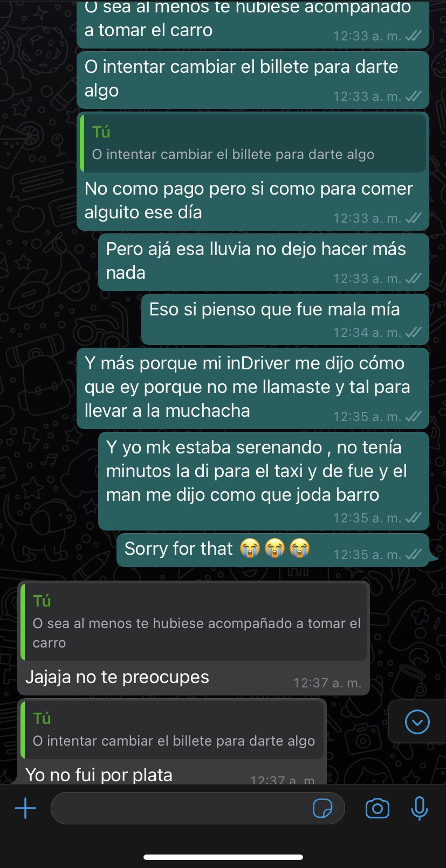This screenshot has height=868, width=446.
Task: Tap quoted 'O sea al menos te hubiese acompañado'
Action: pos(194,622)
